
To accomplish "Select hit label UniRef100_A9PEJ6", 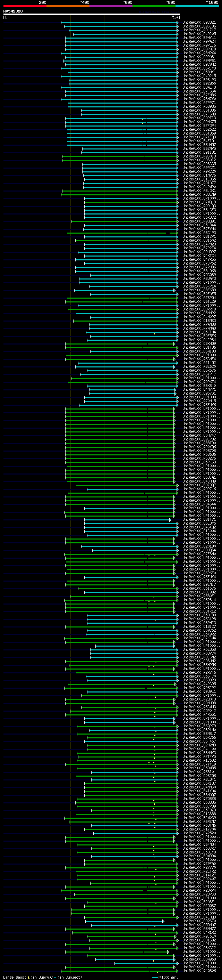I will tap(199, 45).
